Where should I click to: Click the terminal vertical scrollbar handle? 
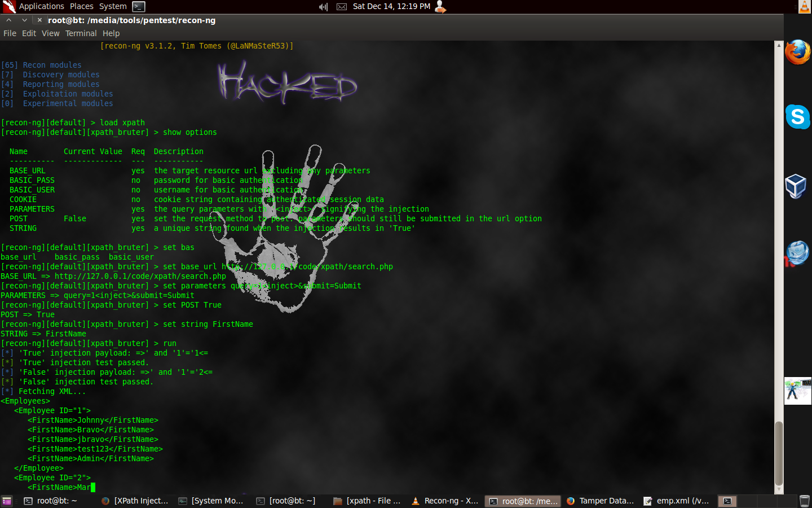pos(779,453)
